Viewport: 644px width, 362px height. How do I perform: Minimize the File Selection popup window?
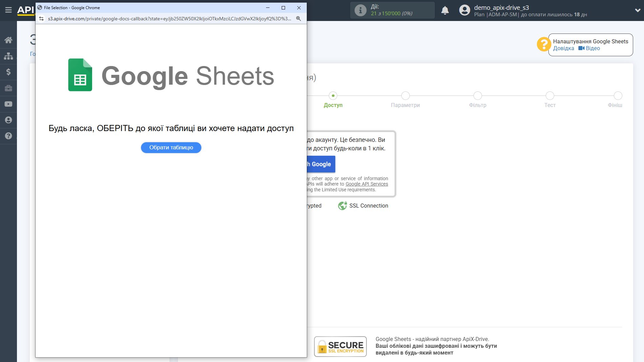pos(268,8)
